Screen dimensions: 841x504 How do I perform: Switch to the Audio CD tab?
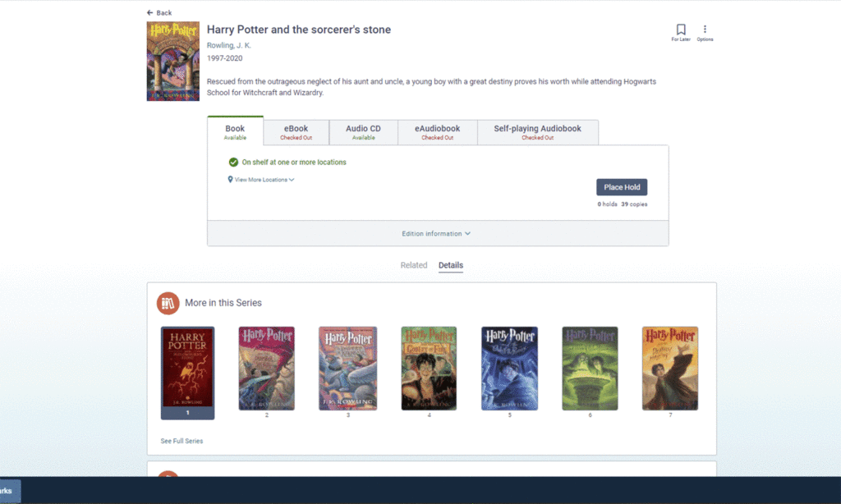(x=363, y=132)
